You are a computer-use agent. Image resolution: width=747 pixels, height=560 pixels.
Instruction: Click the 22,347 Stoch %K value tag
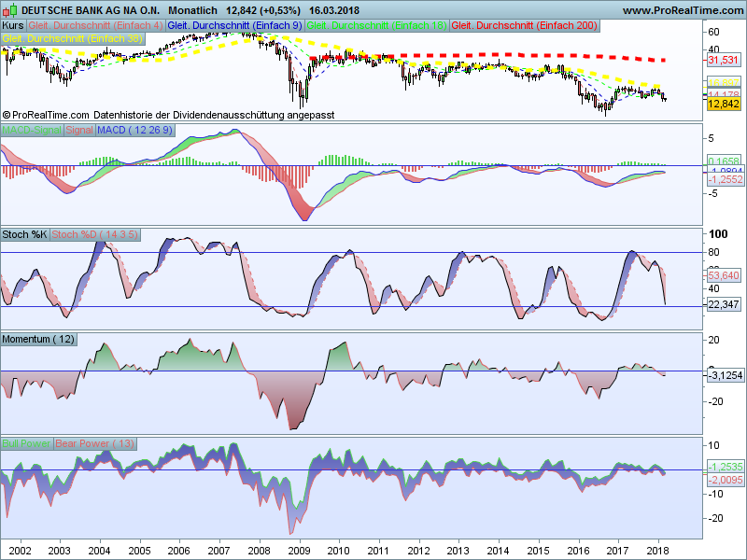(723, 304)
